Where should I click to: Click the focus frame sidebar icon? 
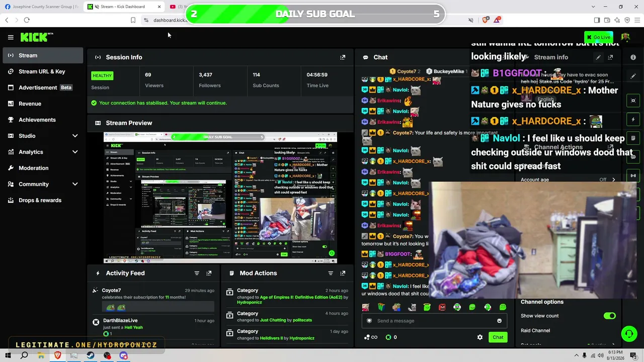(633, 101)
